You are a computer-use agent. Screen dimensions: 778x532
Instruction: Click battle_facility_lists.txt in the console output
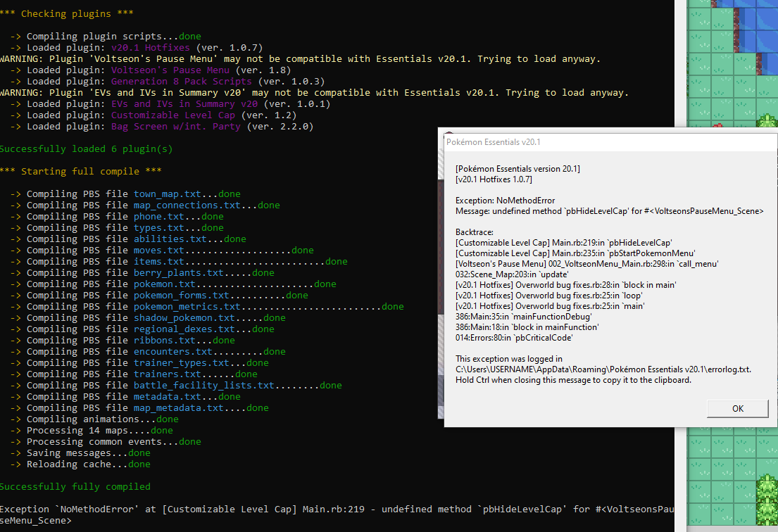click(203, 386)
